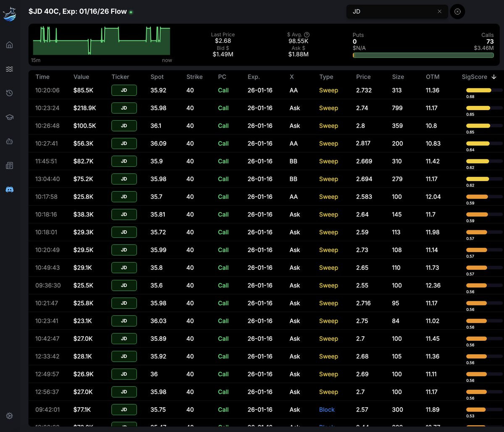Image resolution: width=504 pixels, height=432 pixels.
Task: Click the JD search input field
Action: tap(397, 11)
